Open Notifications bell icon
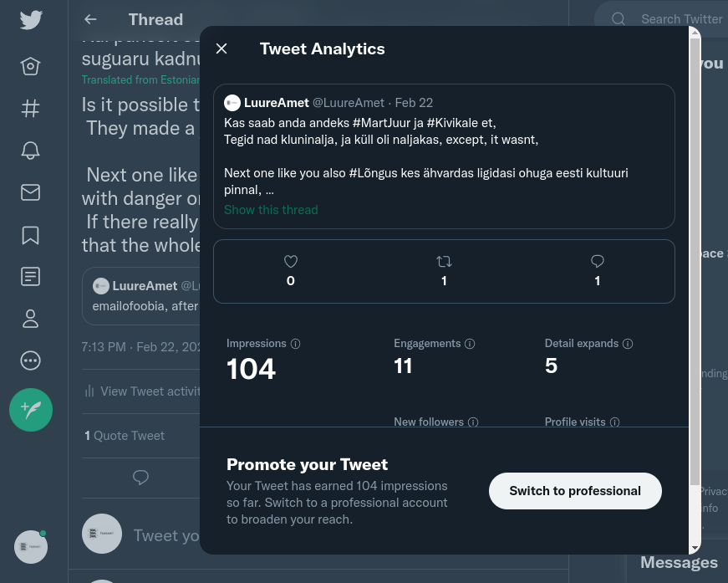This screenshot has width=728, height=583. coord(31,151)
